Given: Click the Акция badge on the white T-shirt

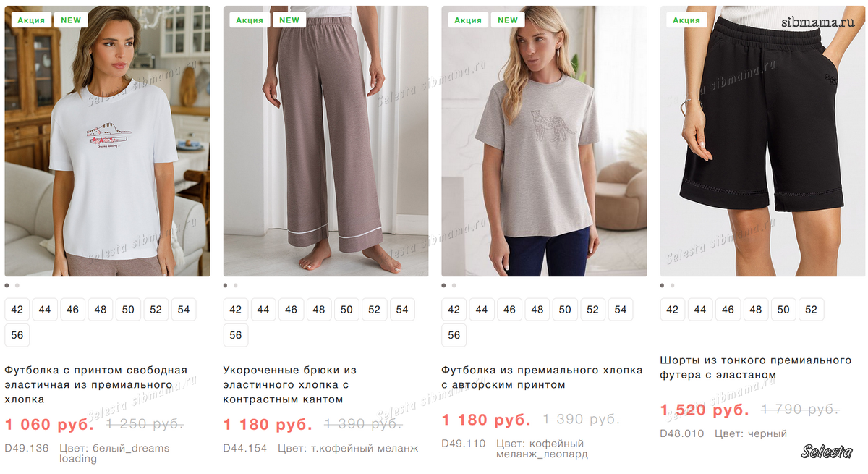Looking at the screenshot, I should click(x=31, y=20).
